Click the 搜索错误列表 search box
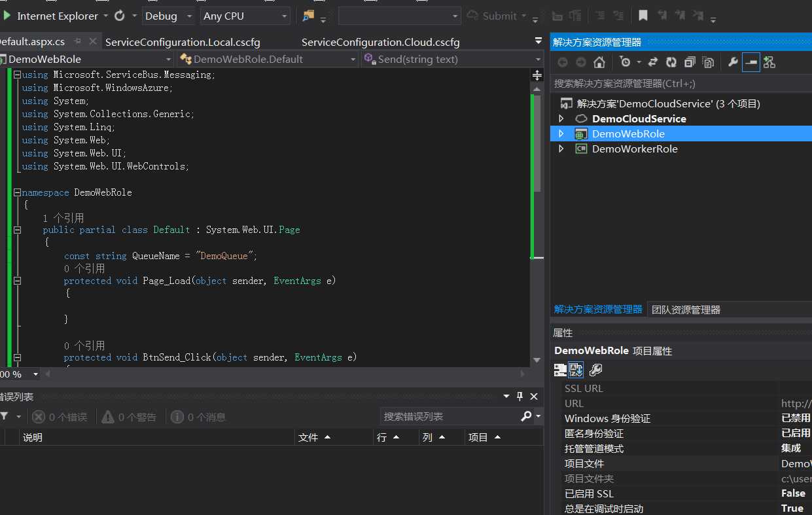The height and width of the screenshot is (515, 812). coord(451,416)
